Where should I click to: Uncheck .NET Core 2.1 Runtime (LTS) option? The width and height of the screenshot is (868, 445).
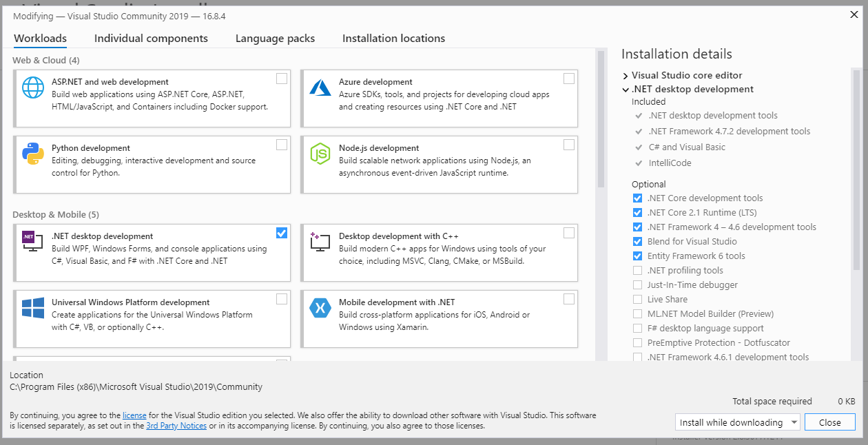pyautogui.click(x=637, y=213)
